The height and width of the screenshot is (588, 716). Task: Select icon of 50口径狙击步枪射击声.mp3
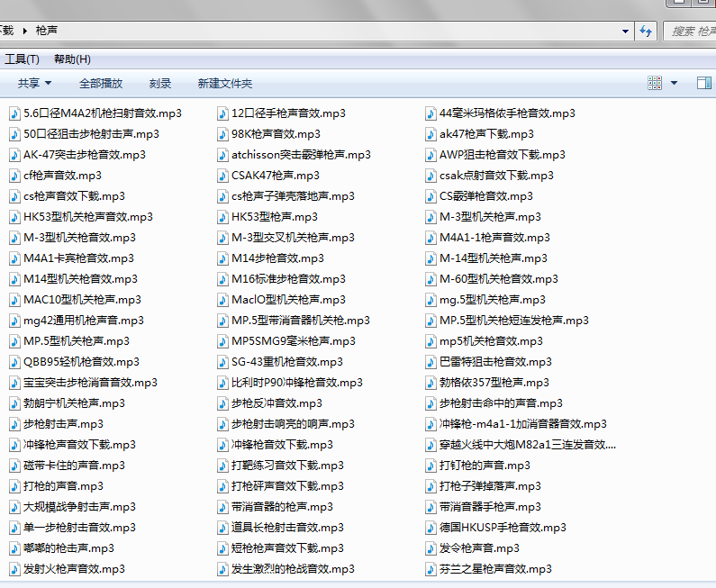point(15,134)
